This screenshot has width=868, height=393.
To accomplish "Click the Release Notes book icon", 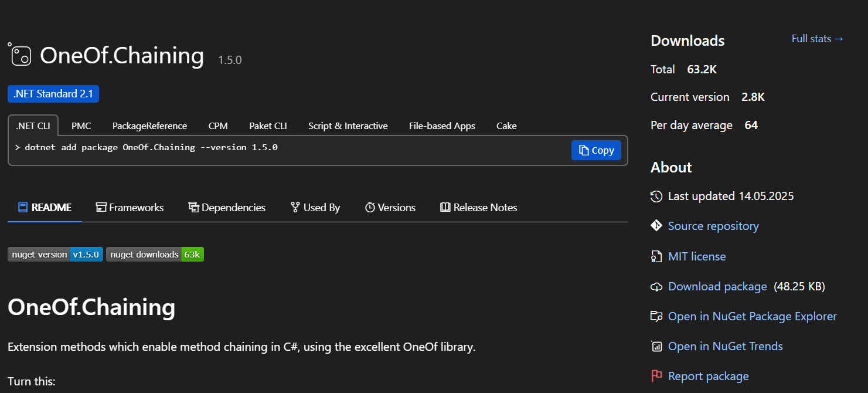I will pyautogui.click(x=445, y=207).
